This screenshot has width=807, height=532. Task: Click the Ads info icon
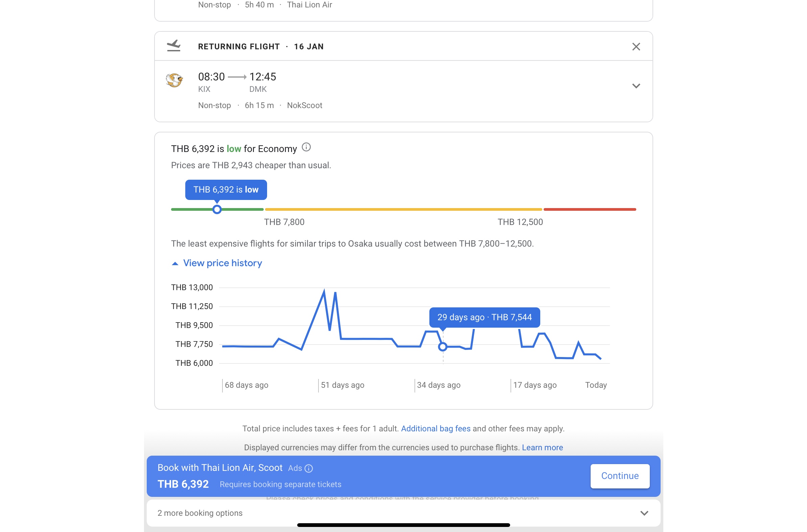pyautogui.click(x=309, y=468)
